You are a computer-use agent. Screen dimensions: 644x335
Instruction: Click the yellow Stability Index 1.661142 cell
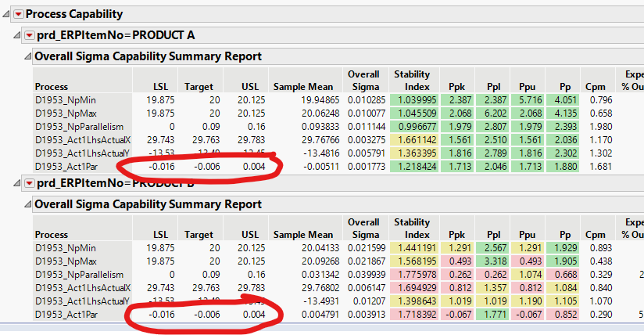(414, 140)
